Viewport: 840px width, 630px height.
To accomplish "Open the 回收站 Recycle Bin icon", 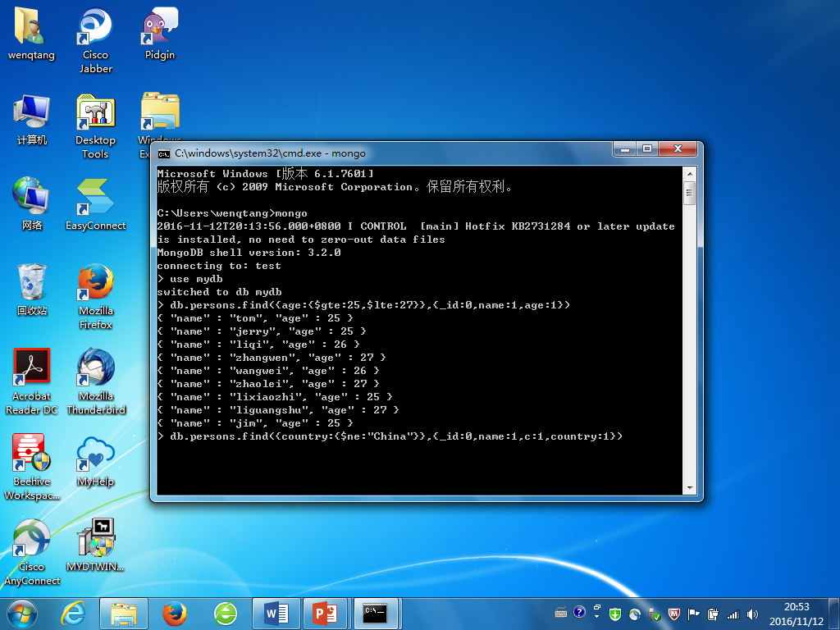I will coord(31,290).
